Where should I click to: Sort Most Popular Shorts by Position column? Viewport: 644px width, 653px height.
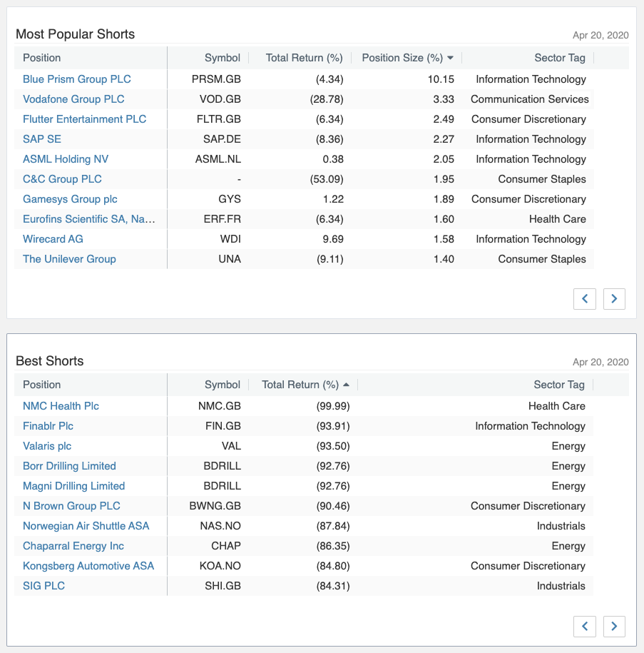pos(41,58)
